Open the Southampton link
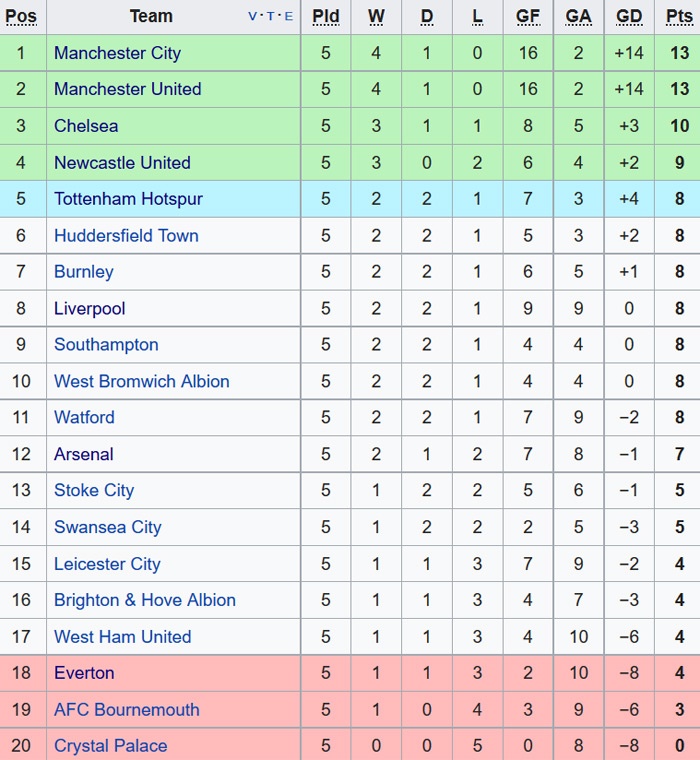The image size is (700, 760). click(x=106, y=345)
